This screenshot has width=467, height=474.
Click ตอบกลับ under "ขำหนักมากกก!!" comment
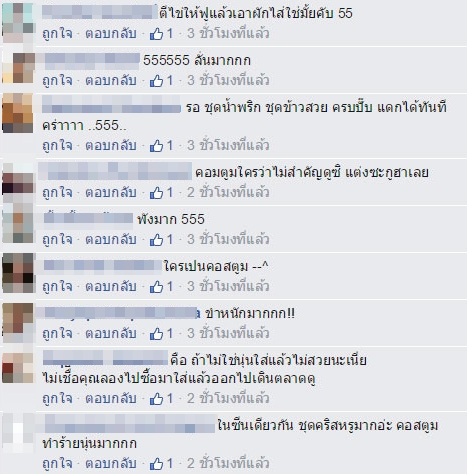point(111,333)
